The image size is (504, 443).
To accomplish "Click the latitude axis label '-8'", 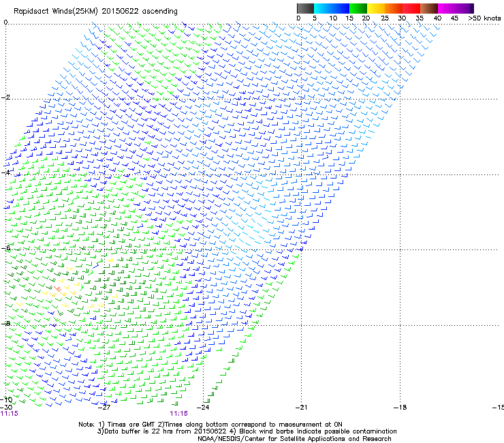I will pyautogui.click(x=6, y=323).
